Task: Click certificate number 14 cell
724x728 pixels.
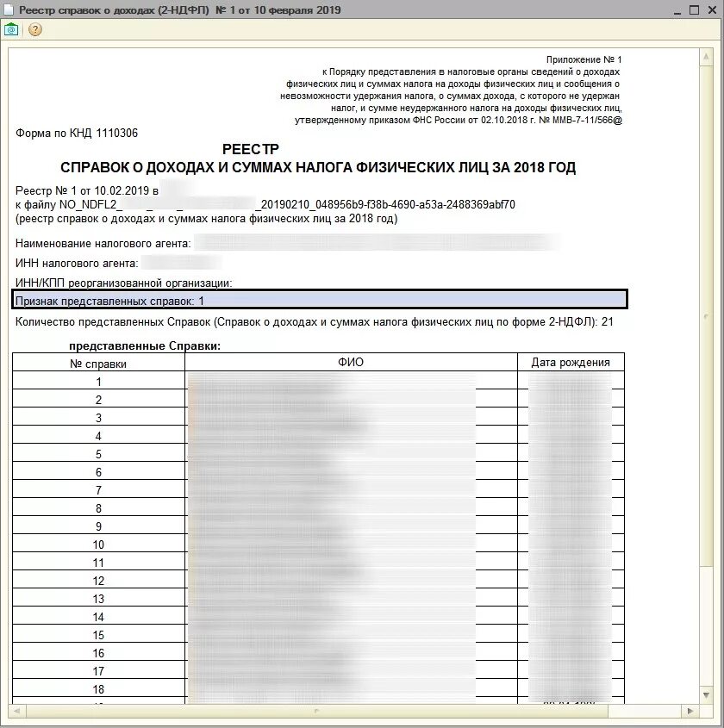Action: pyautogui.click(x=98, y=617)
